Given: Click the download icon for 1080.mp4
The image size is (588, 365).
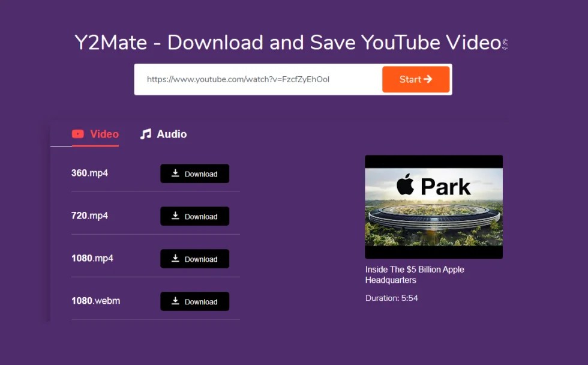Looking at the screenshot, I should (176, 259).
